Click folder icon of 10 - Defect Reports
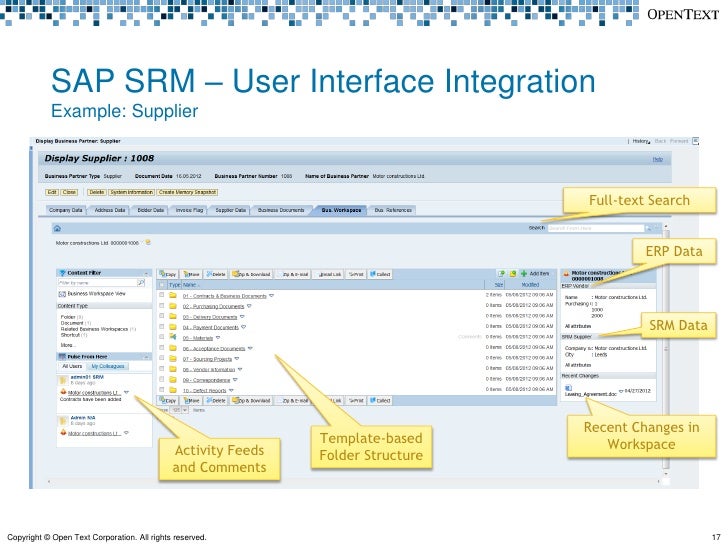728x546 pixels. pyautogui.click(x=173, y=390)
